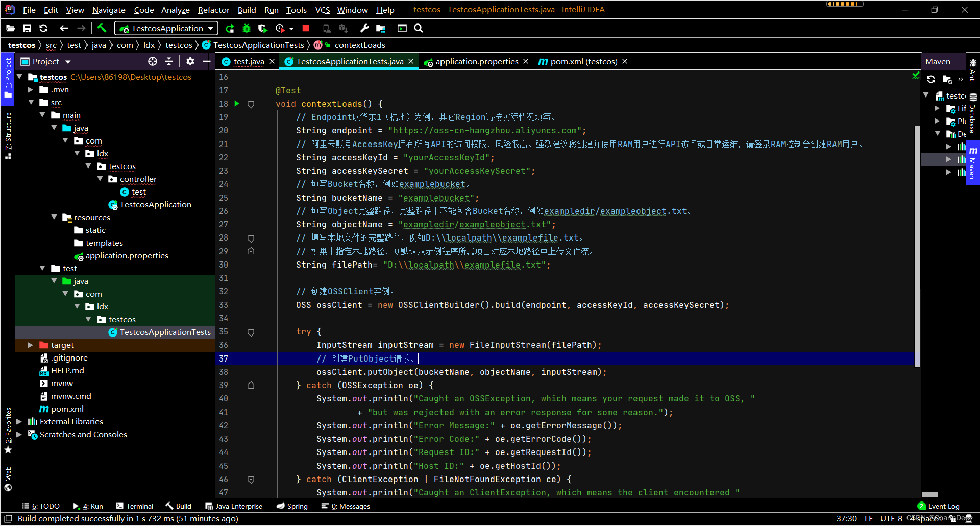Image resolution: width=980 pixels, height=526 pixels.
Task: Click the UTF-8 encoding status widget
Action: tap(891, 519)
